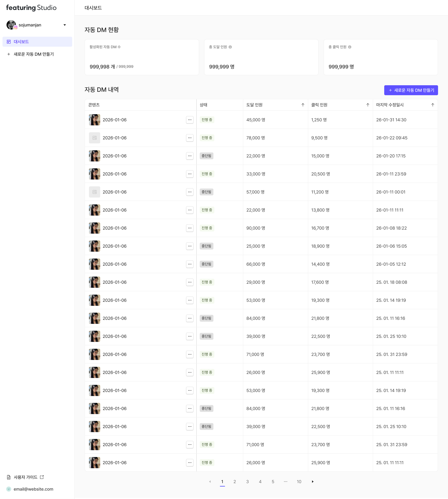Open the options menu for the 중단됨 third row

pos(189,156)
